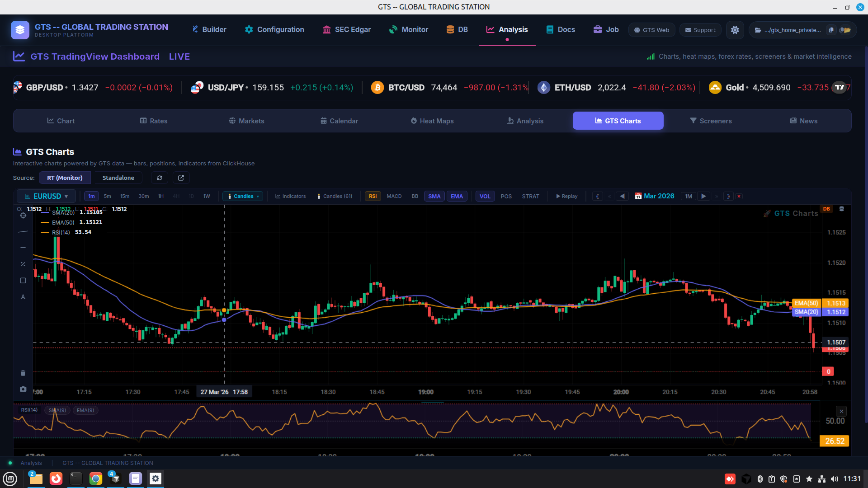Select the 5m timeframe

pos(108,197)
